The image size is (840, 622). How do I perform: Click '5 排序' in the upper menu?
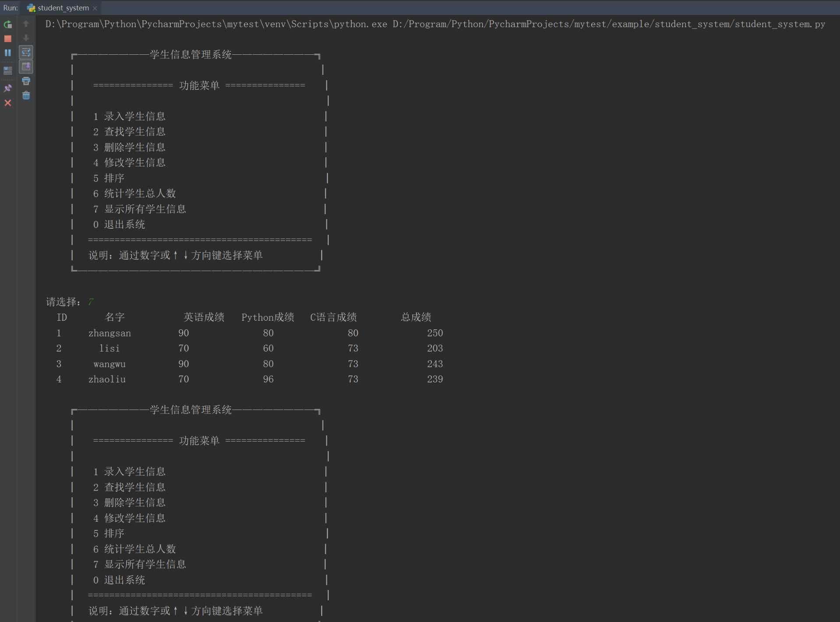pos(109,178)
